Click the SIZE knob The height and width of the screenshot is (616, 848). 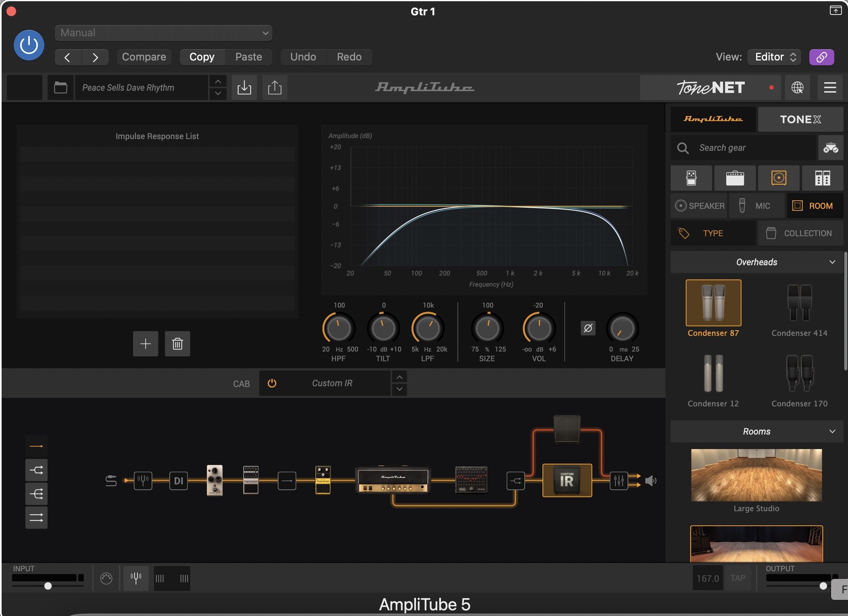pos(487,329)
